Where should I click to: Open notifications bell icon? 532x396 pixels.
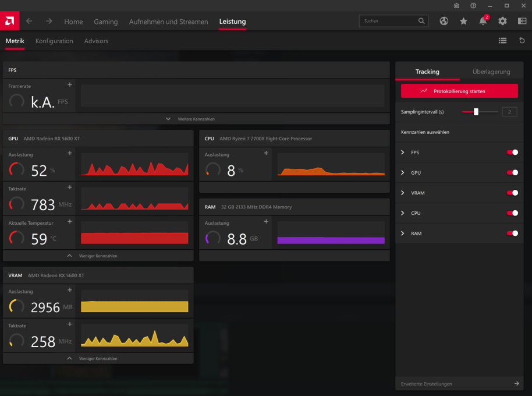click(x=483, y=21)
